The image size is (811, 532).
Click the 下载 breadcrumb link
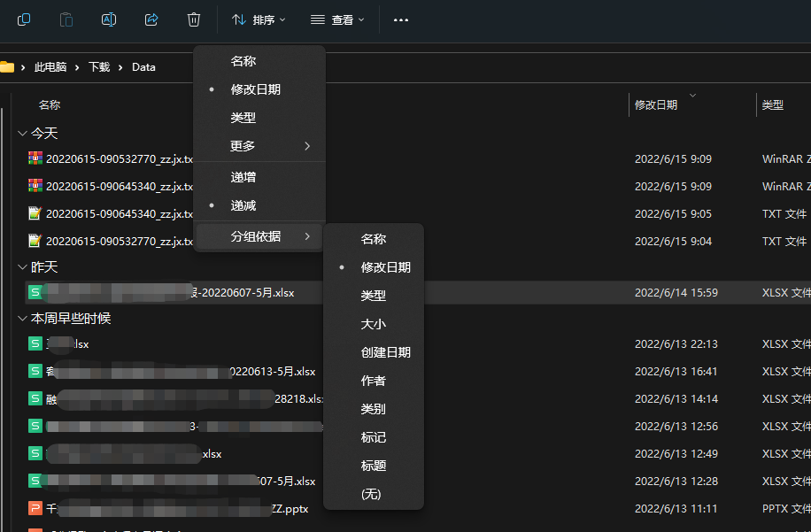pyautogui.click(x=99, y=67)
